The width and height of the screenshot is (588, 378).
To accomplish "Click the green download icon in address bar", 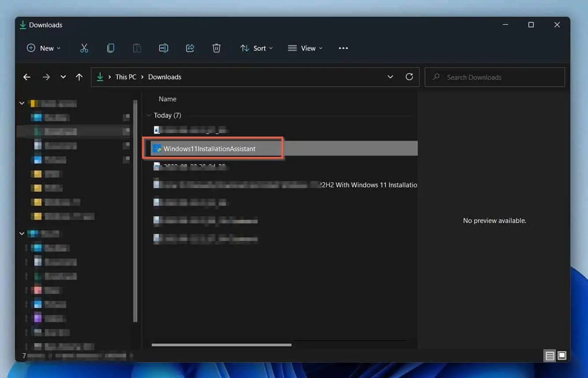I will point(100,77).
